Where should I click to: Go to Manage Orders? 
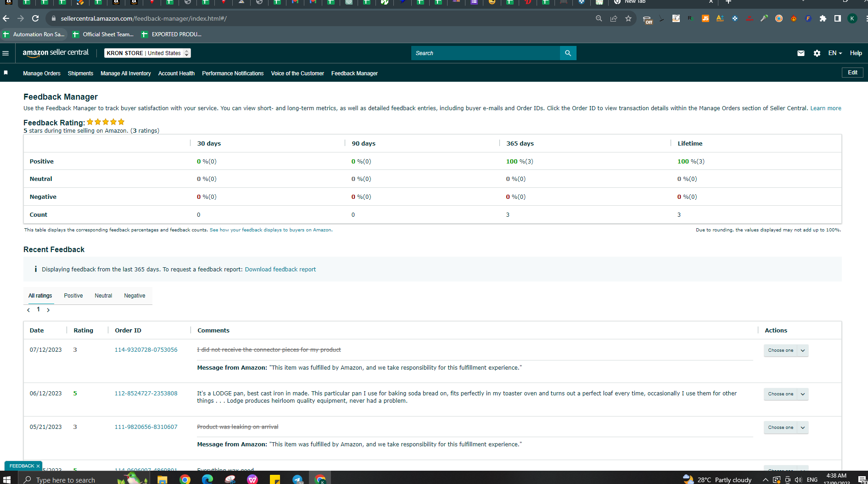pyautogui.click(x=42, y=73)
